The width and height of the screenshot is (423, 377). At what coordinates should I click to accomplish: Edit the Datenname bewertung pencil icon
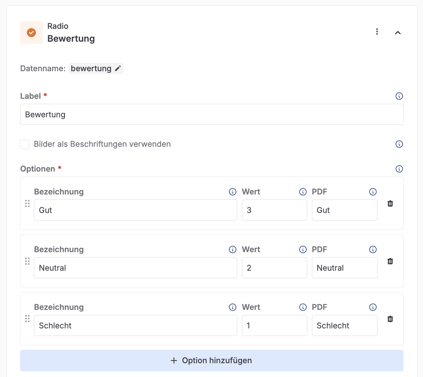point(118,69)
